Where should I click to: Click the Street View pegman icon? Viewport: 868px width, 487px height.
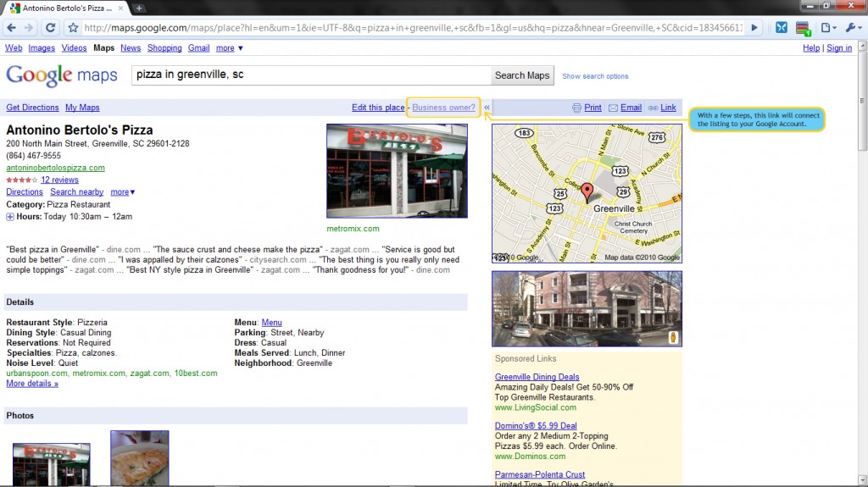673,338
